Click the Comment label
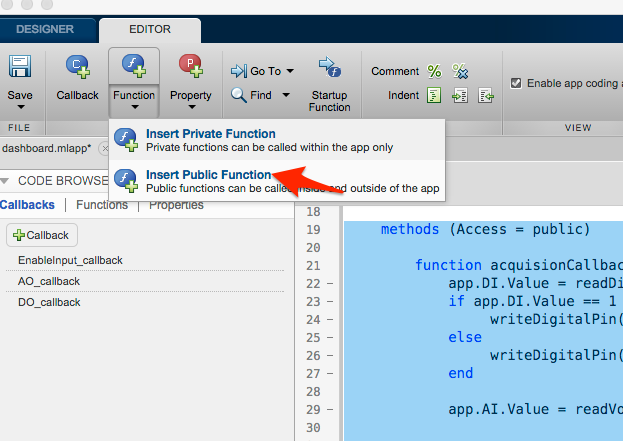Viewport: 623px width, 441px height. [395, 71]
